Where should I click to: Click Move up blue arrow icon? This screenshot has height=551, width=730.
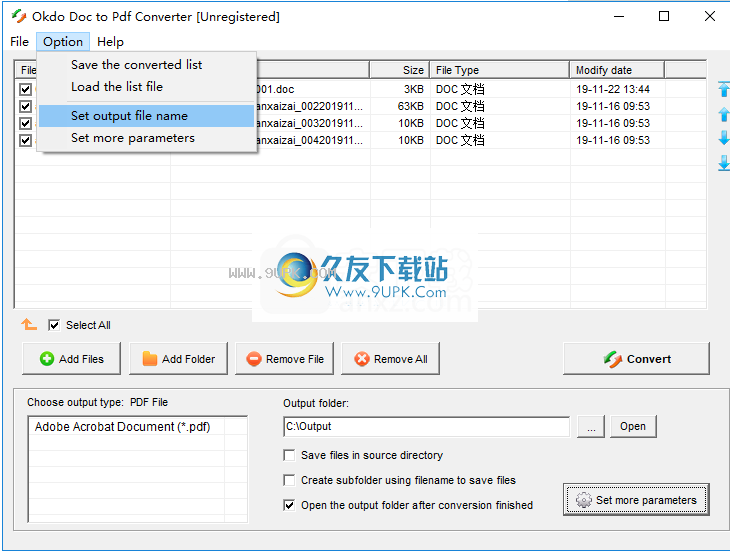724,114
